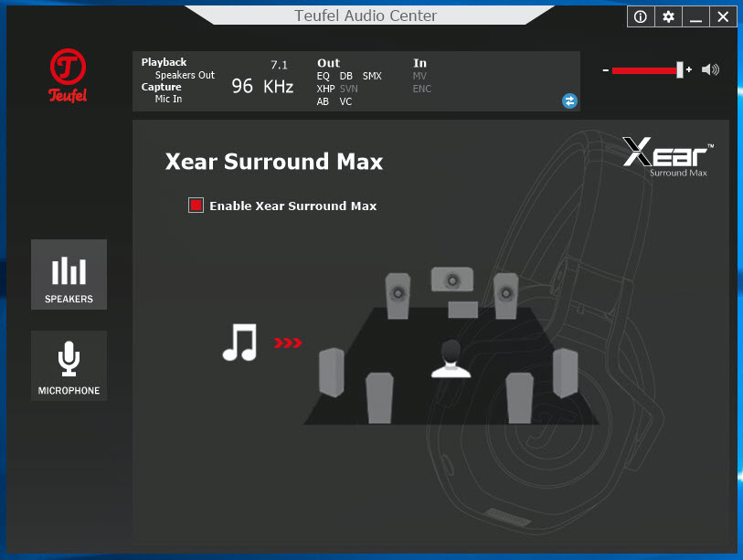
Task: Open the Speakers section
Action: 69,275
